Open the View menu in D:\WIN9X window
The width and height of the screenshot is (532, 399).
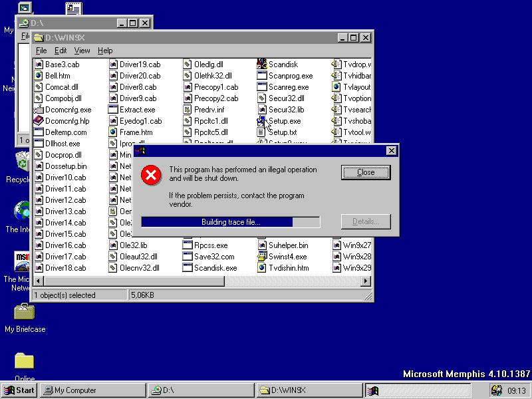tap(82, 51)
